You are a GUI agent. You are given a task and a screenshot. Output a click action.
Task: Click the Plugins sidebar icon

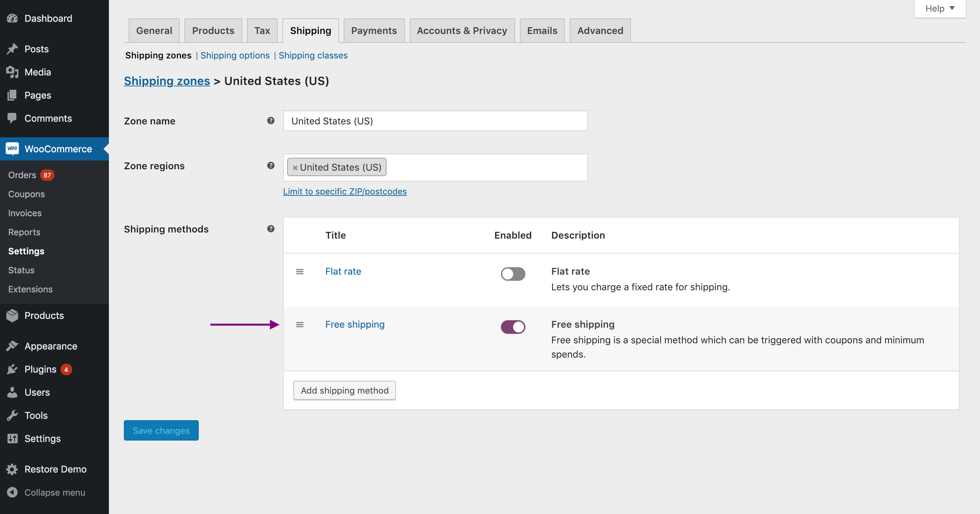tap(12, 369)
